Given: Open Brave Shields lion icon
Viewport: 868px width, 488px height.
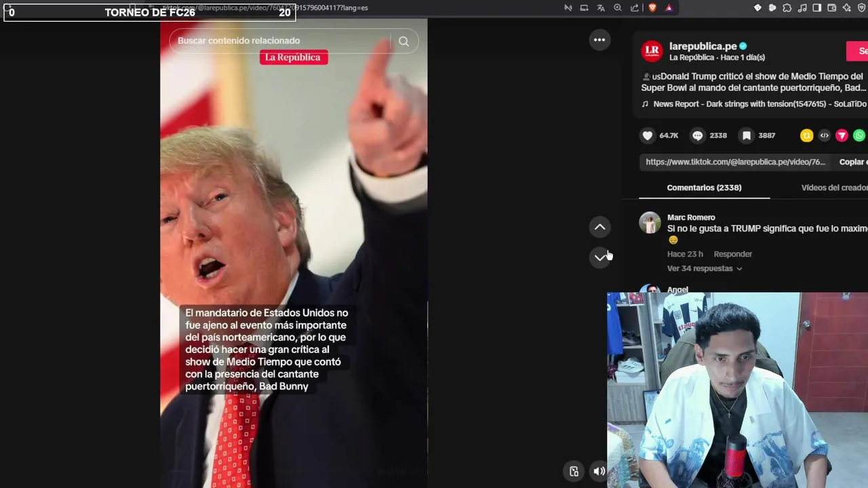Looking at the screenshot, I should 652,8.
